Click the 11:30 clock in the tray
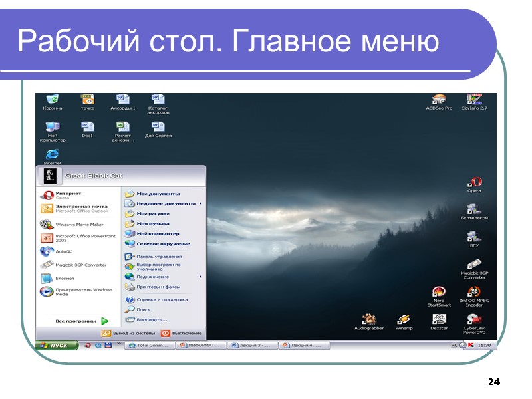The height and width of the screenshot is (399, 532). click(485, 345)
